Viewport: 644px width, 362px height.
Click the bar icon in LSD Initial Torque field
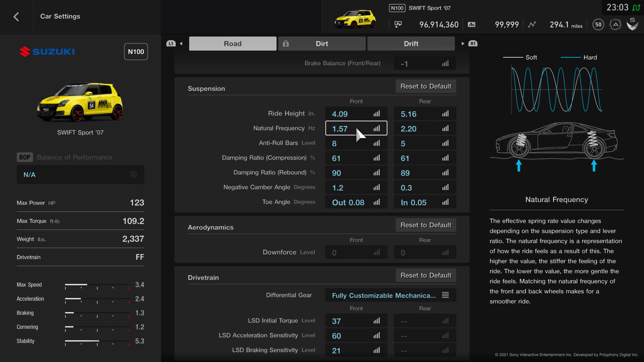click(x=377, y=321)
